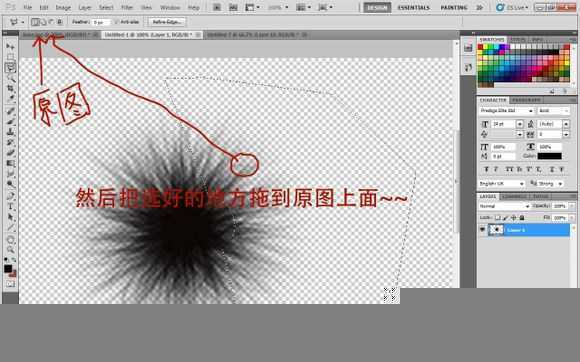This screenshot has width=580, height=362.
Task: Open the Paragraph panel tab
Action: tap(526, 100)
